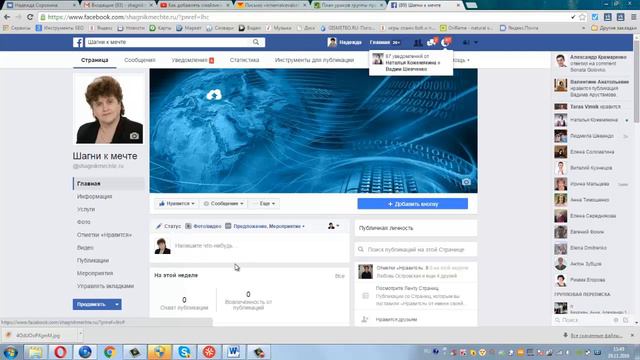640x360 pixels.
Task: Open Сообщение dropdown under cover
Action: [x=223, y=203]
